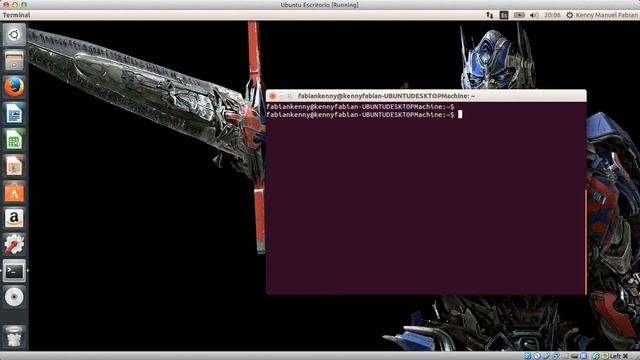Image resolution: width=640 pixels, height=360 pixels.
Task: Open the Ubuntu Dash search launcher
Action: coord(14,35)
